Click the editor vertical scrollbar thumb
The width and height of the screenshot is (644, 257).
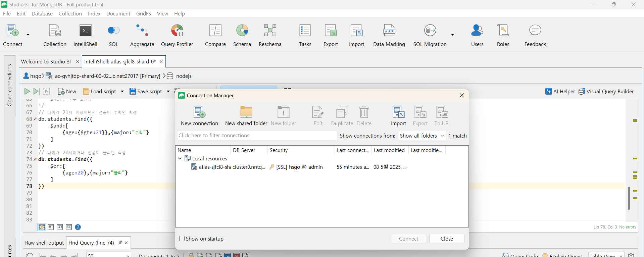tap(629, 198)
